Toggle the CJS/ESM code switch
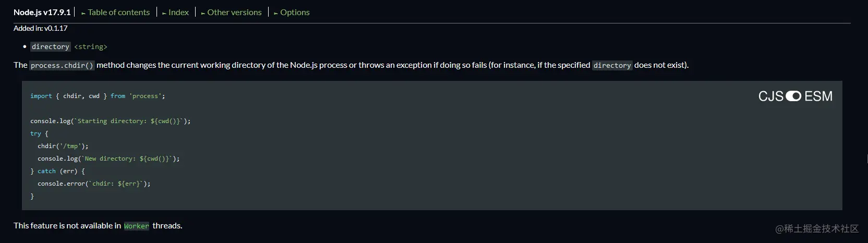 coord(793,96)
